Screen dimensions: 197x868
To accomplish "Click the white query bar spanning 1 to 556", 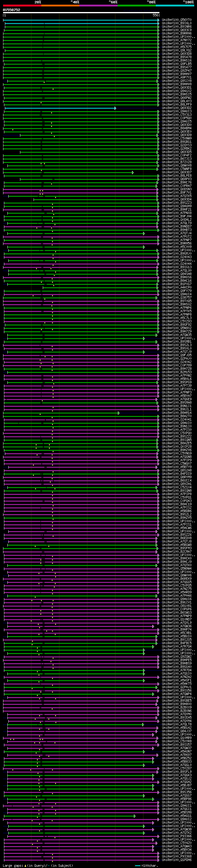I will [x=81, y=12].
